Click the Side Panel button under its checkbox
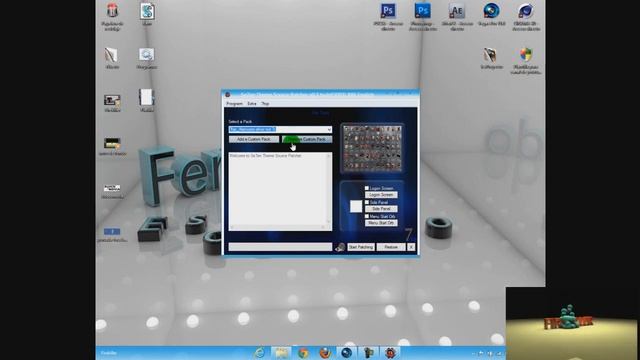 point(381,209)
